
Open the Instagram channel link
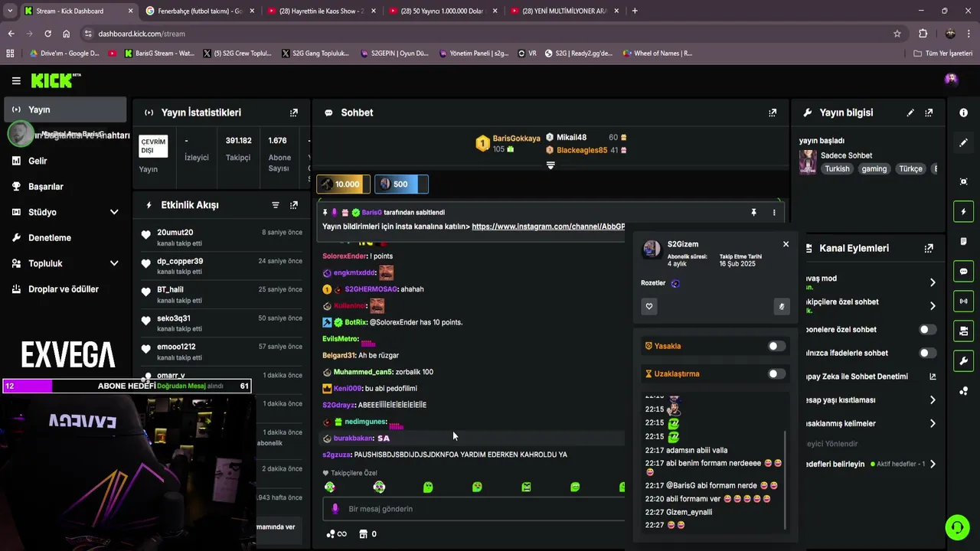[x=548, y=227]
